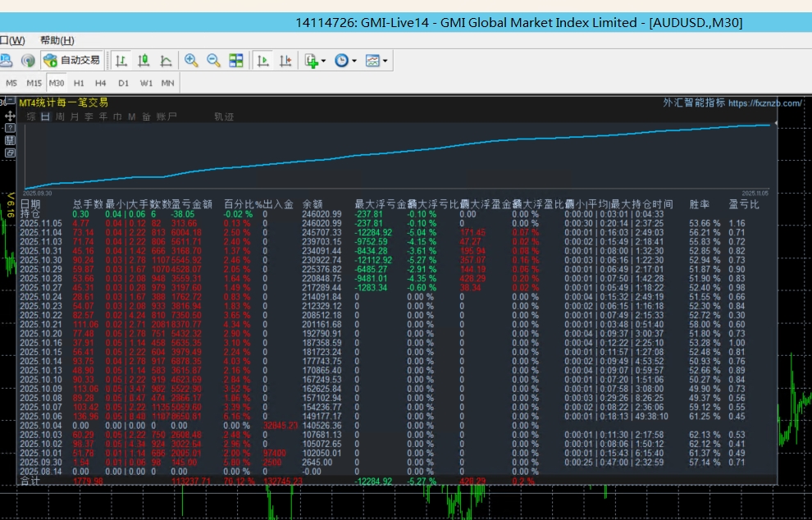Select the H4 timeframe
812x520 pixels.
[100, 83]
